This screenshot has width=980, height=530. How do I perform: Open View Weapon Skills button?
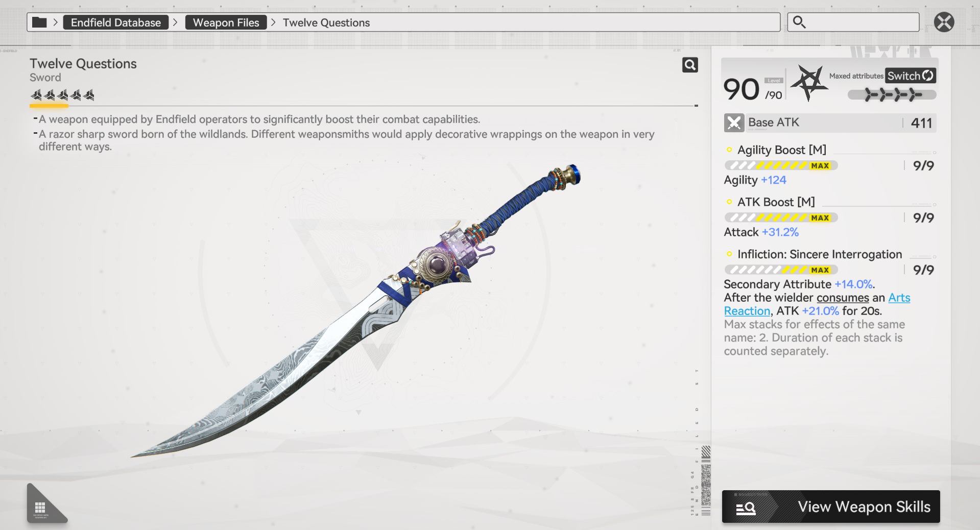pos(831,507)
